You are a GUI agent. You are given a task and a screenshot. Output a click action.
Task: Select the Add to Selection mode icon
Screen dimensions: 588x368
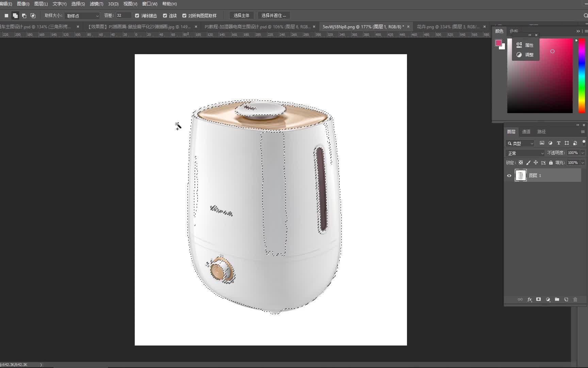point(15,16)
